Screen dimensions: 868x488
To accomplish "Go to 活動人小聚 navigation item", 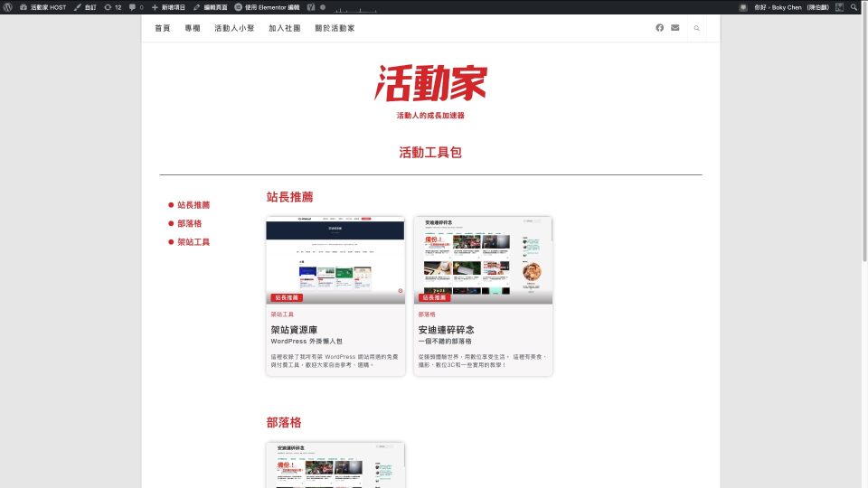I will [234, 28].
